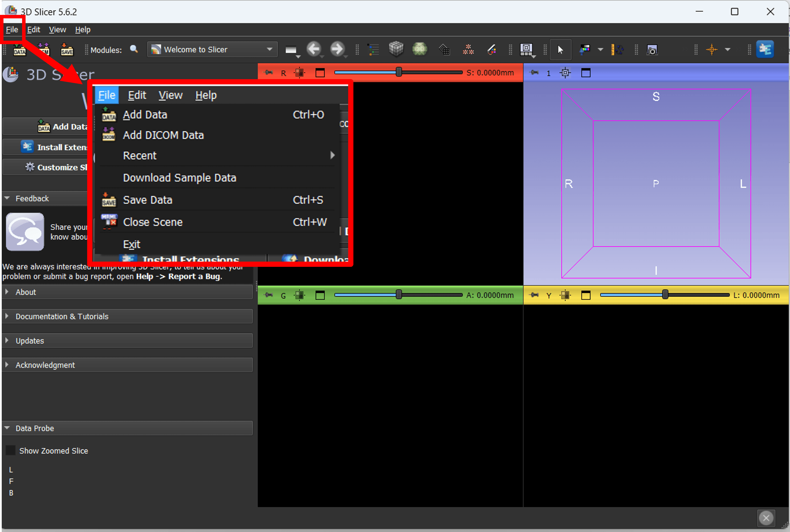Maximize the green slice view

tap(320, 296)
